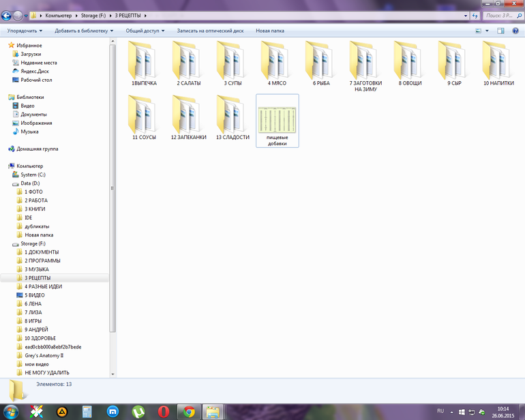Open the Документы library
The height and width of the screenshot is (420, 525).
pos(33,115)
